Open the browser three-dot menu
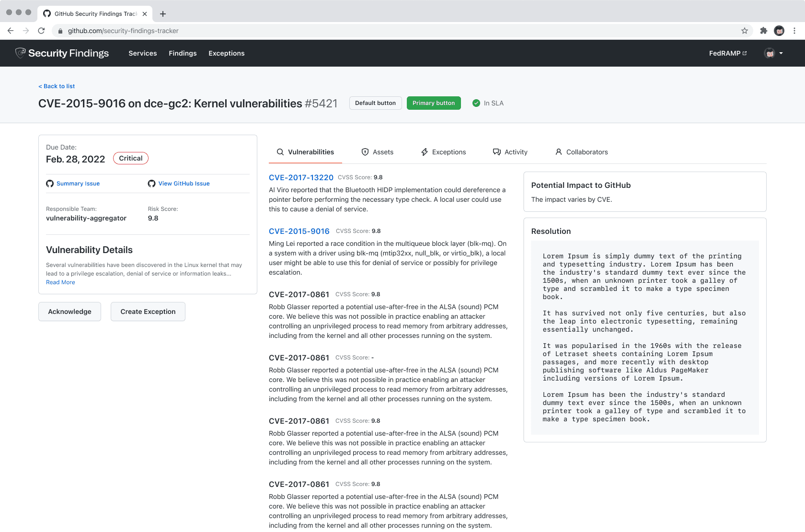 point(794,31)
